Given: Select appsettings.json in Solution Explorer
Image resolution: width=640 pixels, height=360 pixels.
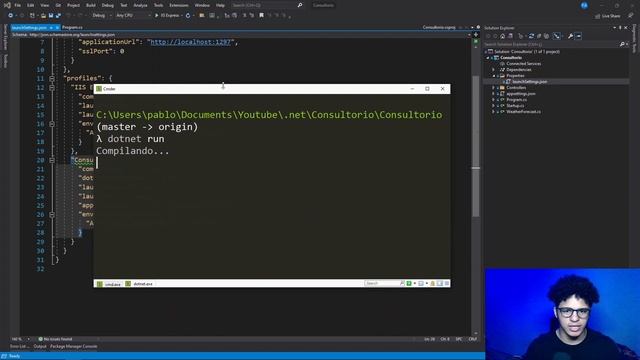Looking at the screenshot, I should pos(521,94).
